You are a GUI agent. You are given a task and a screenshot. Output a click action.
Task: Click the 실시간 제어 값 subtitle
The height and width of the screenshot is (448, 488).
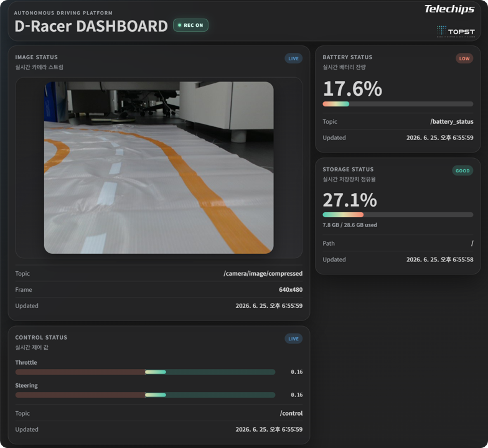[32, 347]
